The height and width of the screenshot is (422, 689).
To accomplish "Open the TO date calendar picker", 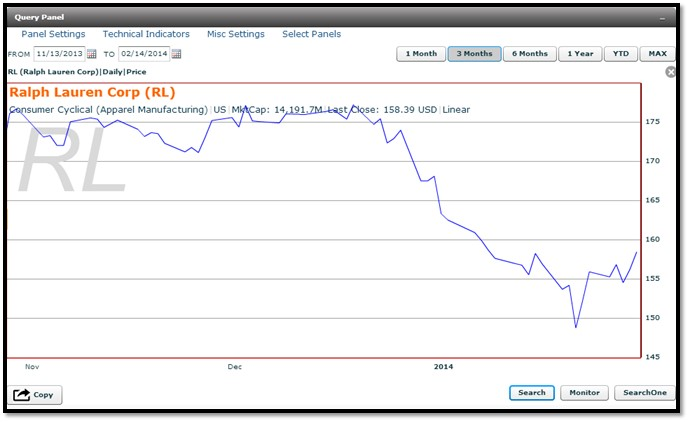I will [x=176, y=54].
